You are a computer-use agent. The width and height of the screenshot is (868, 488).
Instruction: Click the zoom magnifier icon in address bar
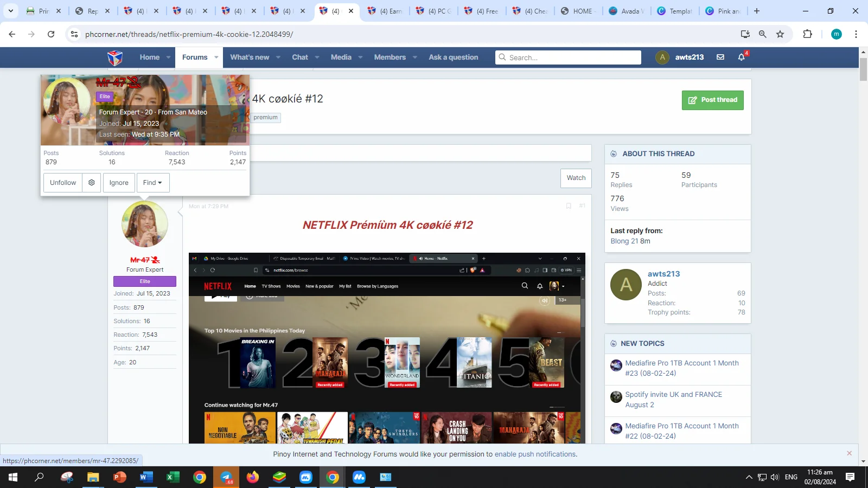(x=763, y=34)
